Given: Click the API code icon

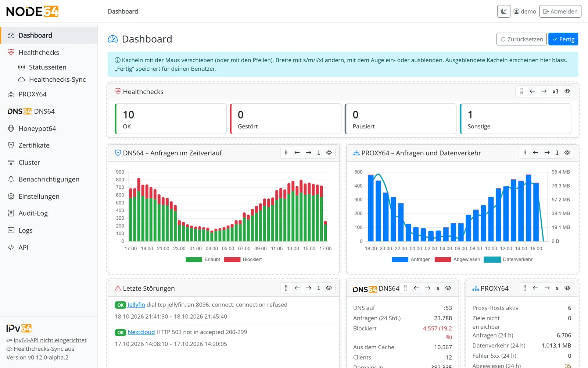Looking at the screenshot, I should click(11, 247).
